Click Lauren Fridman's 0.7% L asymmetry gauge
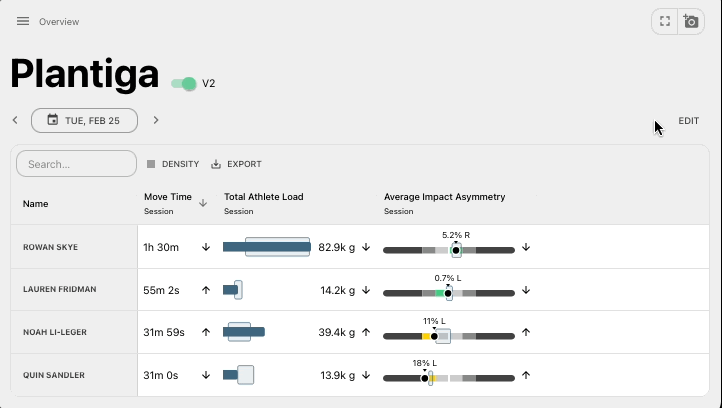This screenshot has width=722, height=408. (449, 293)
